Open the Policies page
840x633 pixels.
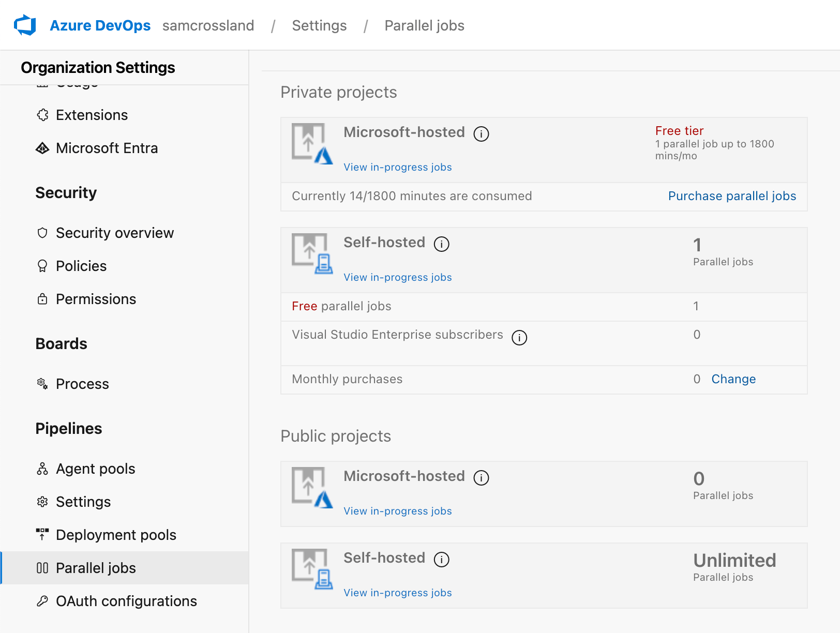point(81,266)
